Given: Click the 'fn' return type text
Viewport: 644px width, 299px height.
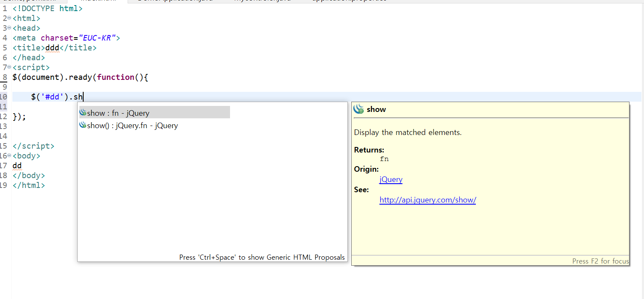Looking at the screenshot, I should pos(384,159).
